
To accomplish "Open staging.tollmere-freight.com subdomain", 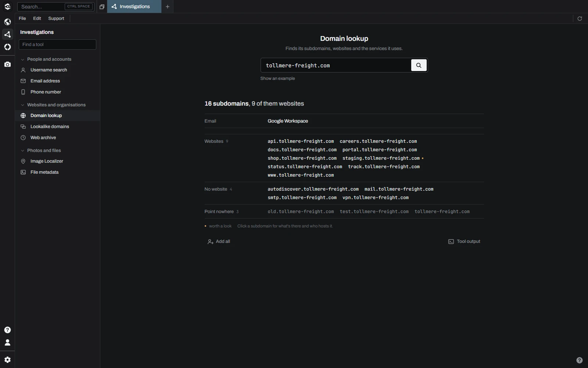I will 381,158.
